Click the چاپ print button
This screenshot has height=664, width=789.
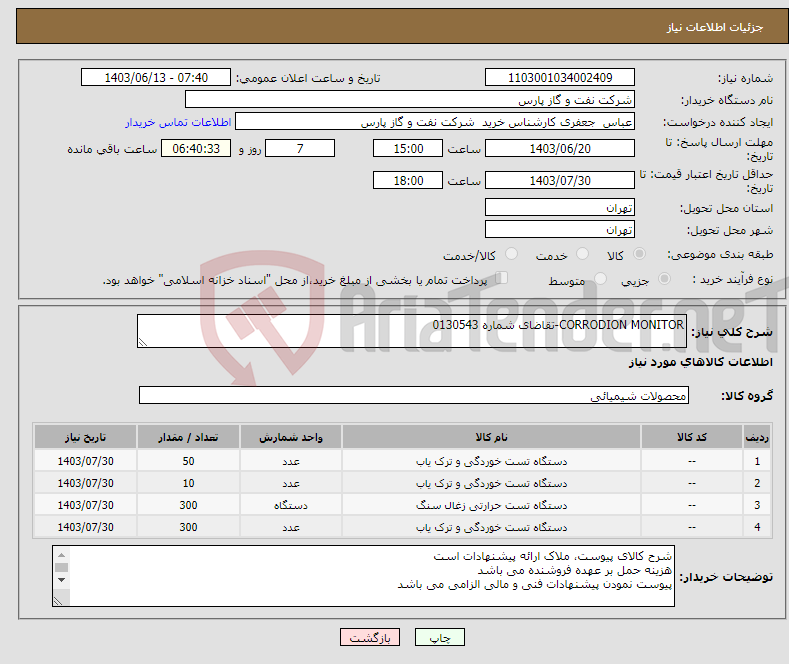tap(440, 637)
